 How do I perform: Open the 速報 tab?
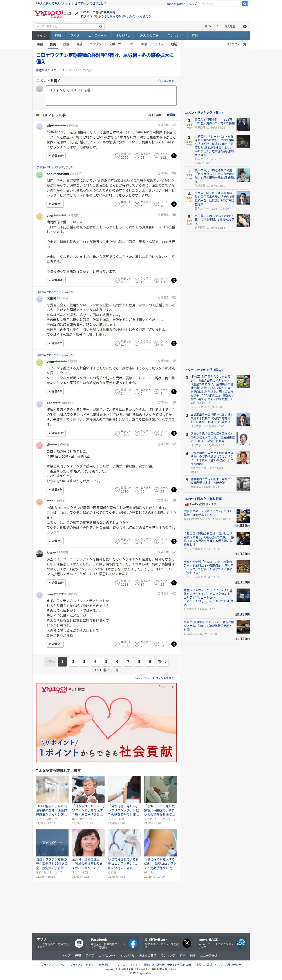[x=58, y=36]
